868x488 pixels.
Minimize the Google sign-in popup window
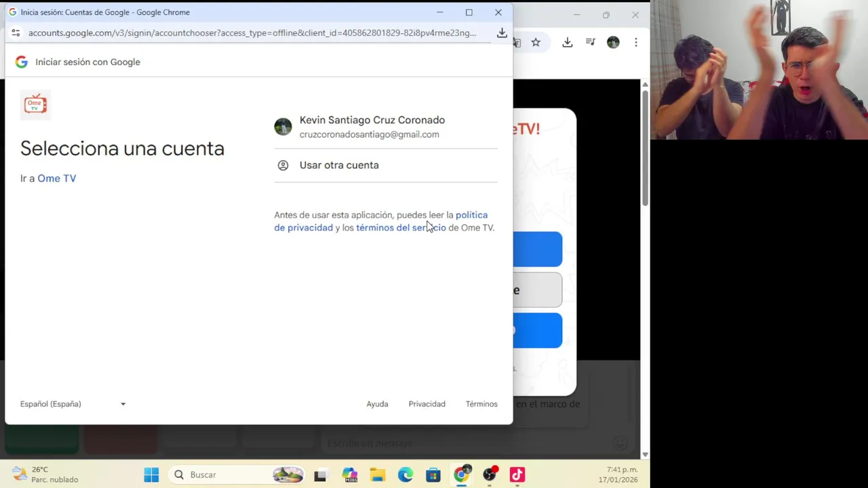(x=439, y=12)
